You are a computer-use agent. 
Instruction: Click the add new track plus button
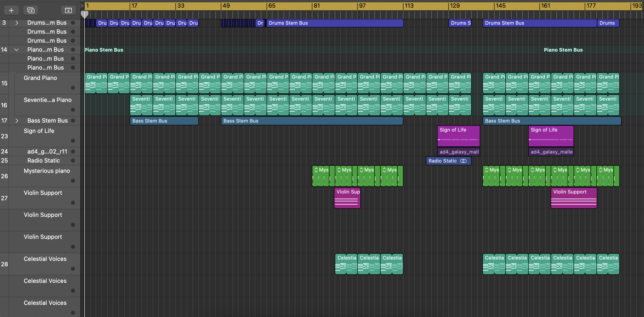11,10
